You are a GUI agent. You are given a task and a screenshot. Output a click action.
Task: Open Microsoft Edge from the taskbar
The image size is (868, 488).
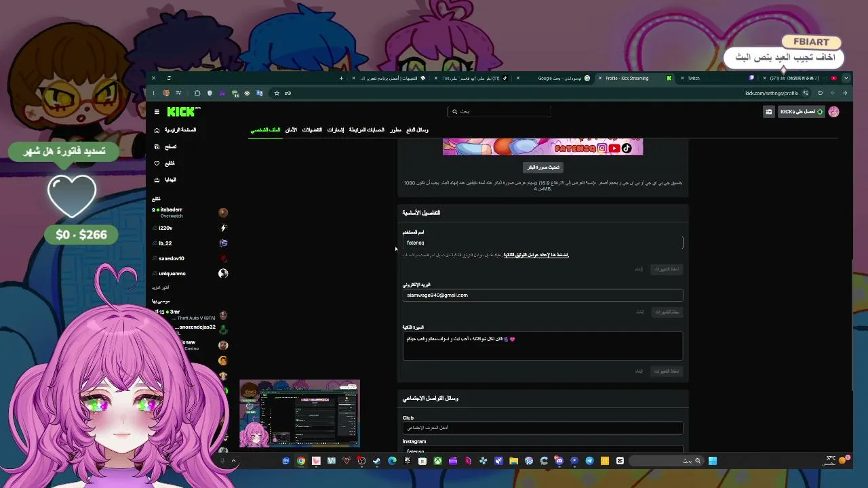tap(392, 461)
